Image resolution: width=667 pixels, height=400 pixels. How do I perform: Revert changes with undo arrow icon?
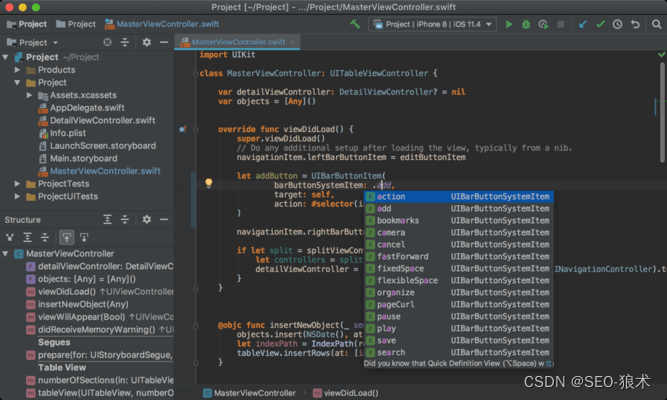(635, 24)
